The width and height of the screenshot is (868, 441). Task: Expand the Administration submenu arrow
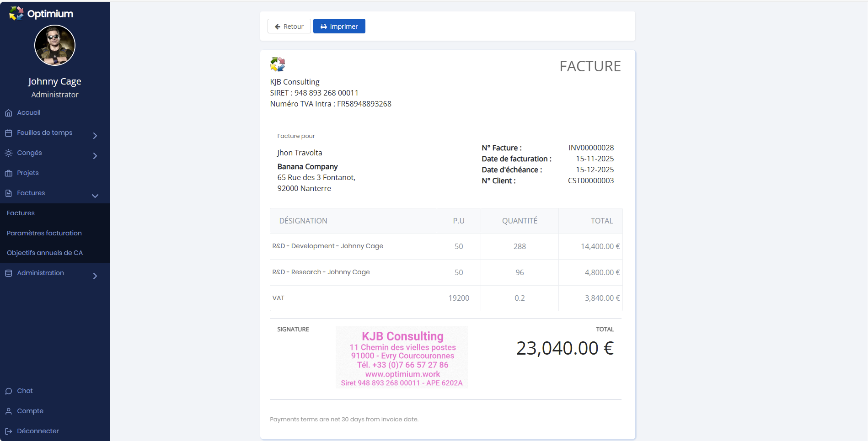tap(95, 276)
